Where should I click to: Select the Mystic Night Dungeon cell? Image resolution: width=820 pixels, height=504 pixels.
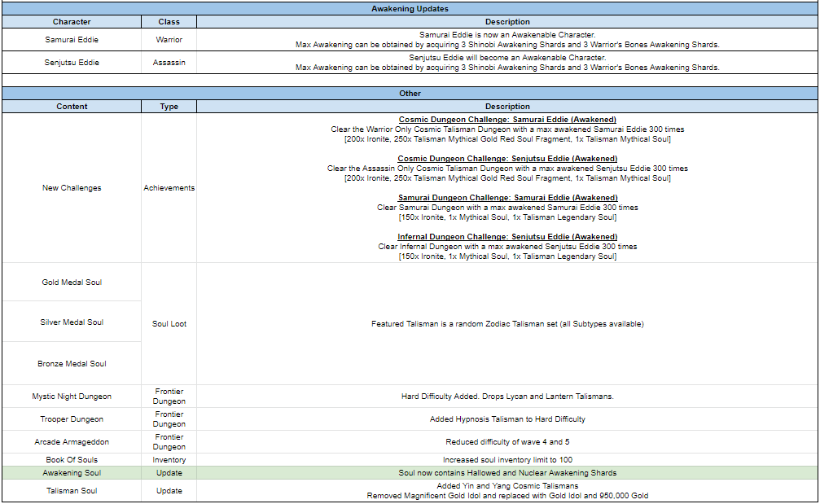pos(72,397)
